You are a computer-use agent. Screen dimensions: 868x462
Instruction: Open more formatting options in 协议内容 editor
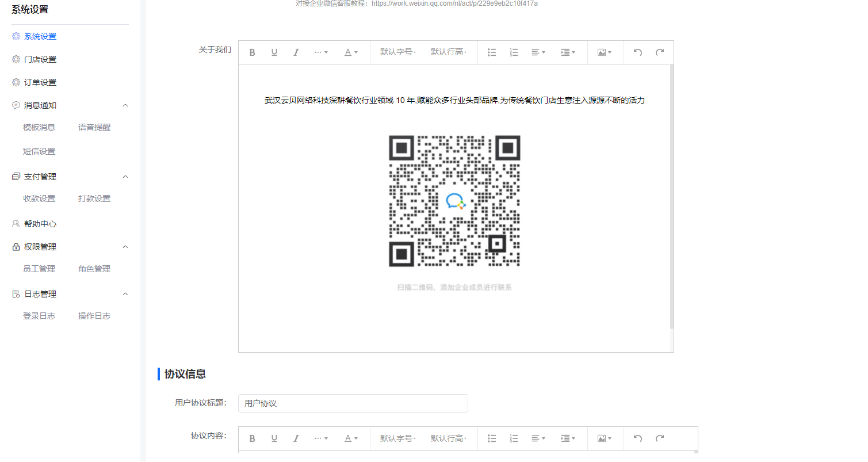pyautogui.click(x=321, y=438)
